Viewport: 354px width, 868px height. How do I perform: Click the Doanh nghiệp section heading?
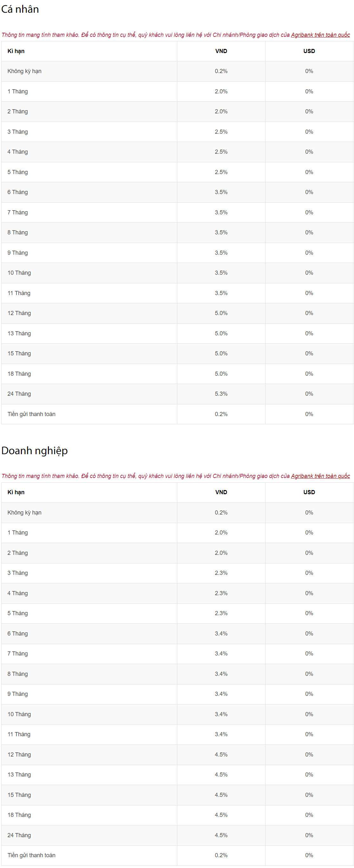pyautogui.click(x=35, y=450)
